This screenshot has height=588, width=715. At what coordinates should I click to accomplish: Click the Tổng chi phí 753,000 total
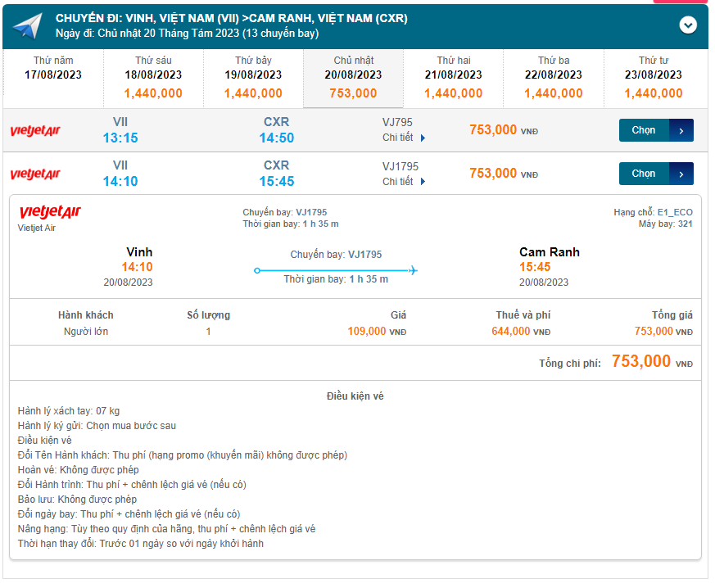point(641,362)
